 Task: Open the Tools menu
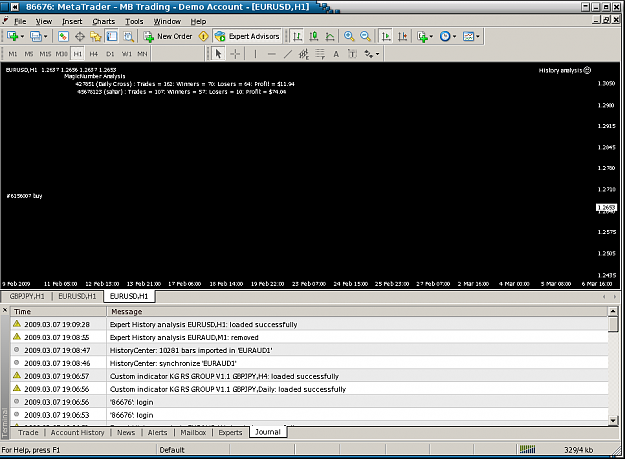pos(134,22)
